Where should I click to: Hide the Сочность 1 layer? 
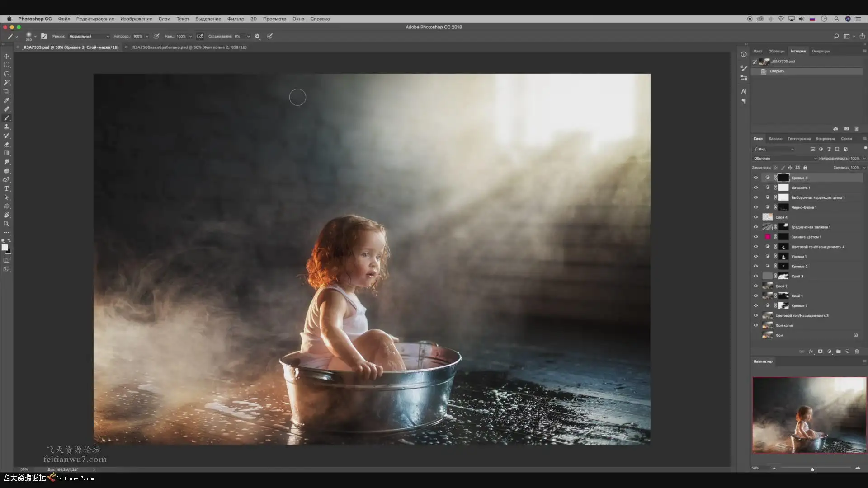point(755,188)
